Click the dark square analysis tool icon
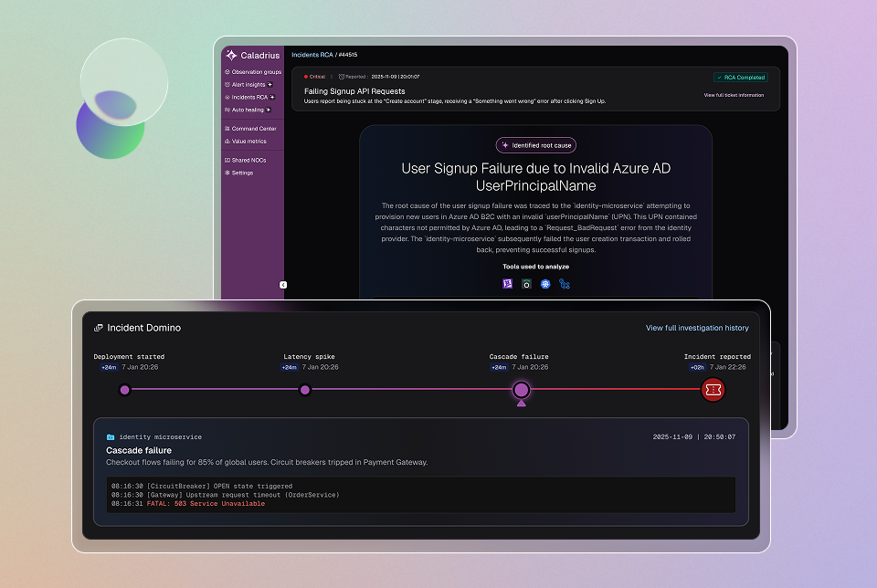The height and width of the screenshot is (588, 877). pos(526,284)
